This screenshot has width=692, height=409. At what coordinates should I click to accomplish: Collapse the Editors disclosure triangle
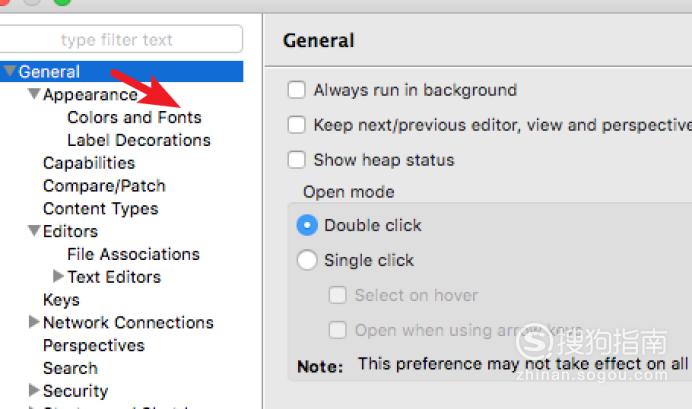pos(34,230)
